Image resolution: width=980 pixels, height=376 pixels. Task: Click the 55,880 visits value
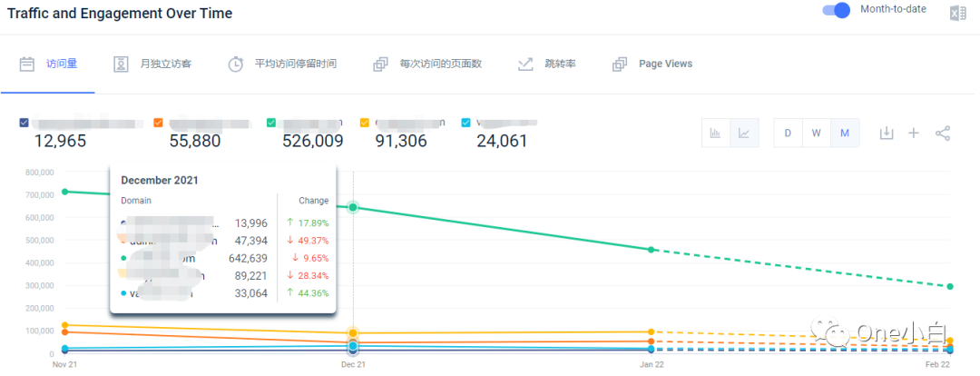(x=195, y=141)
